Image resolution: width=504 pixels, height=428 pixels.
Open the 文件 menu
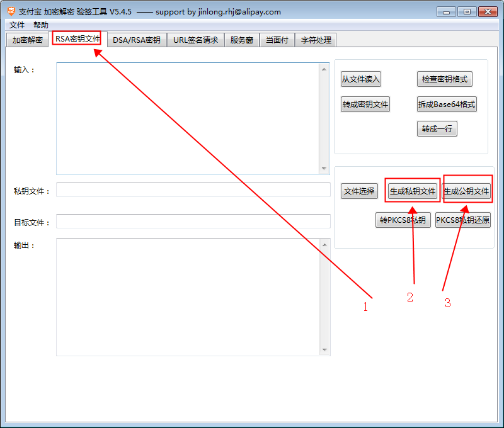17,25
